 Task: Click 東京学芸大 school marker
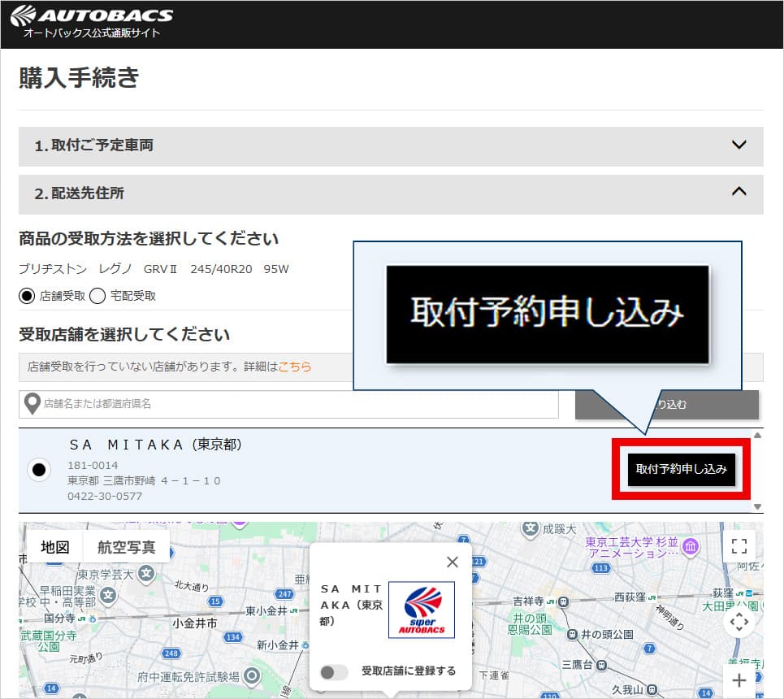[x=146, y=573]
